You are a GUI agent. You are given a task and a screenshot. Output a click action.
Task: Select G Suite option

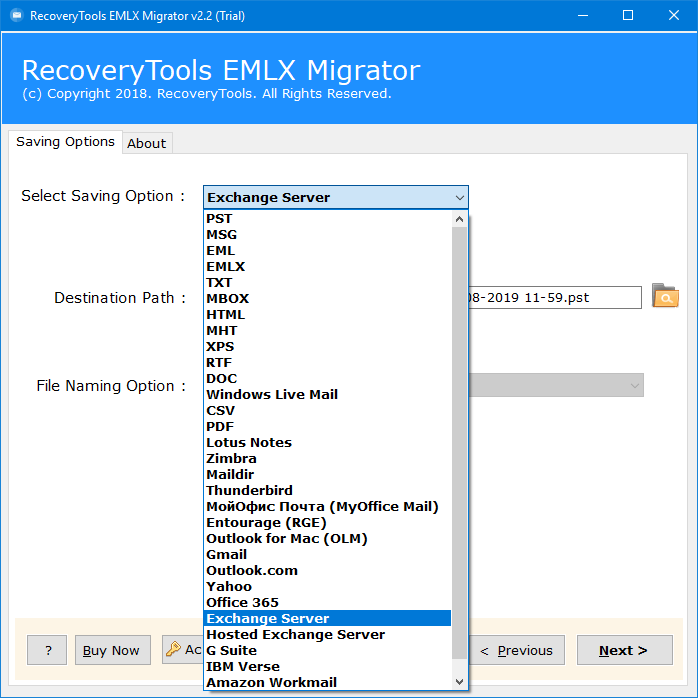(x=327, y=651)
